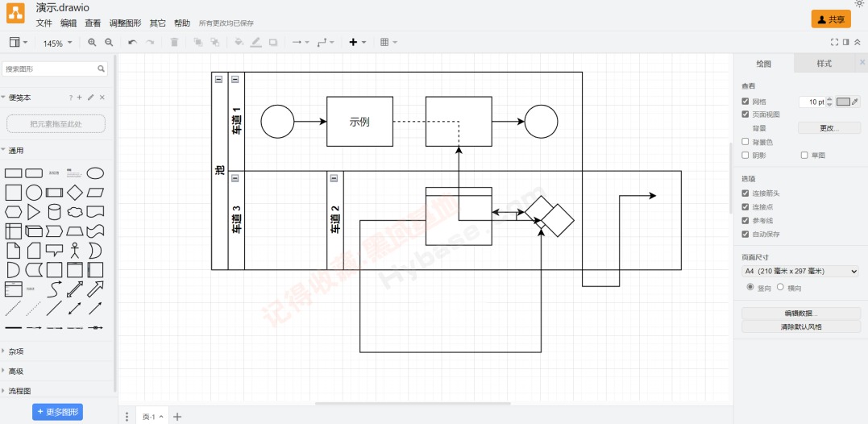The width and height of the screenshot is (868, 424).
Task: Click the bring to front icon
Action: [197, 43]
